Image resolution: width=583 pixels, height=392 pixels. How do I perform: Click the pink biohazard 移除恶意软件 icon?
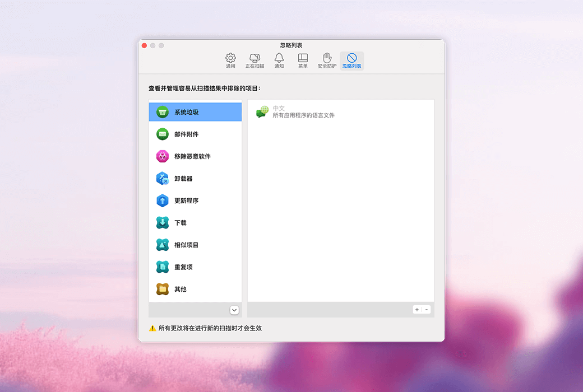click(x=163, y=156)
